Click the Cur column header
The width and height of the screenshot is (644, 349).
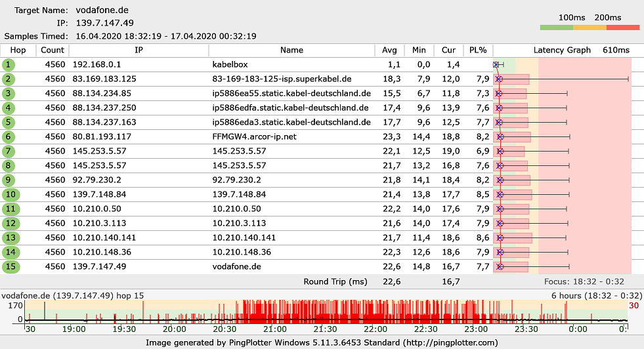pyautogui.click(x=448, y=50)
